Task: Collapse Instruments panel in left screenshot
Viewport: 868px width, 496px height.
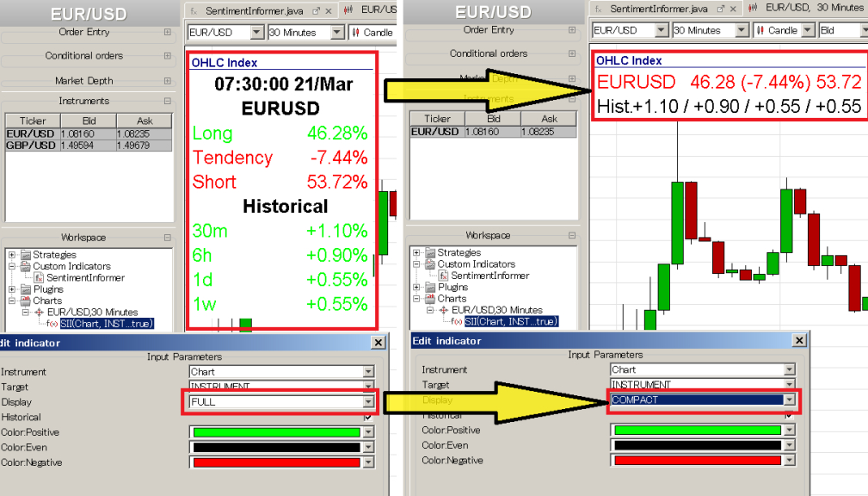Action: [167, 101]
